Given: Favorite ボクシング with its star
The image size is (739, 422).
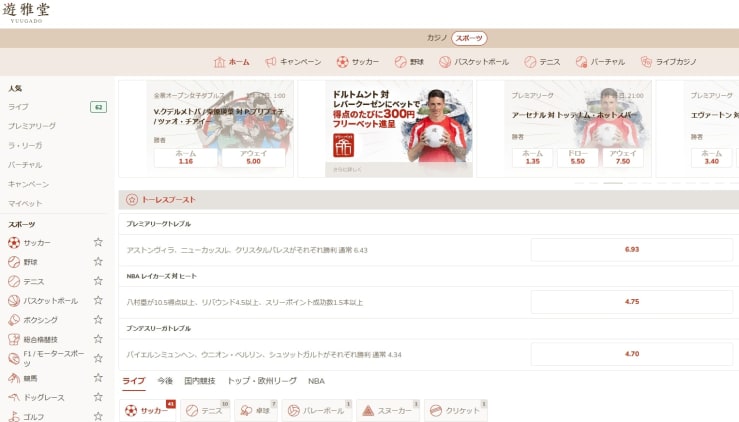Looking at the screenshot, I should pyautogui.click(x=98, y=319).
